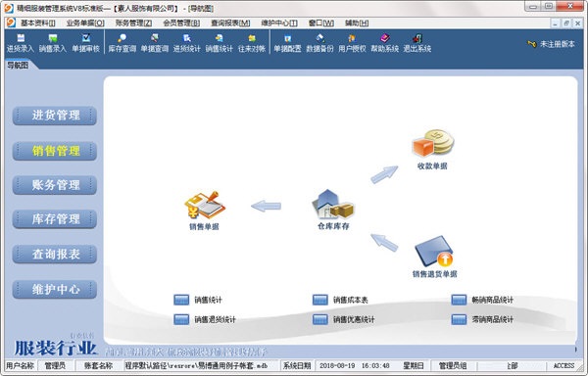Click the app logo icon in menu bar
The image size is (588, 376).
click(x=11, y=23)
